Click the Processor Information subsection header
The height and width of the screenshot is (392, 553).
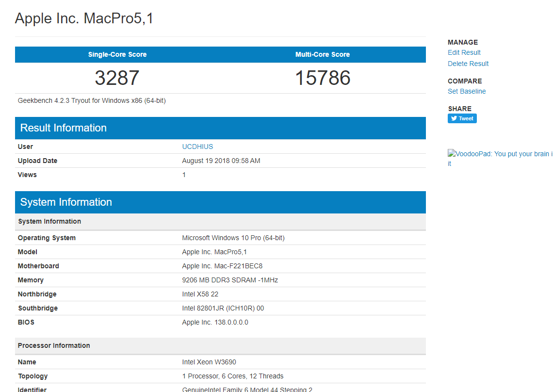pos(220,346)
